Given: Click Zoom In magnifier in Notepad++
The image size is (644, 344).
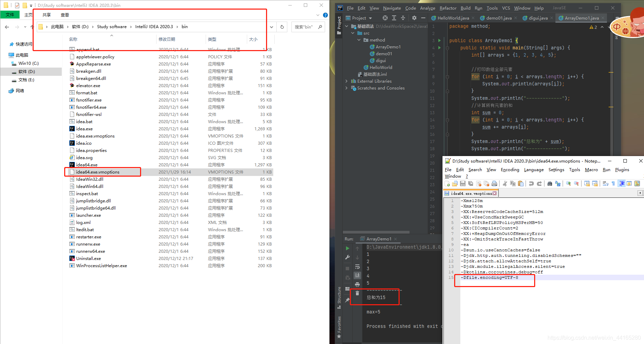Looking at the screenshot, I should click(568, 184).
